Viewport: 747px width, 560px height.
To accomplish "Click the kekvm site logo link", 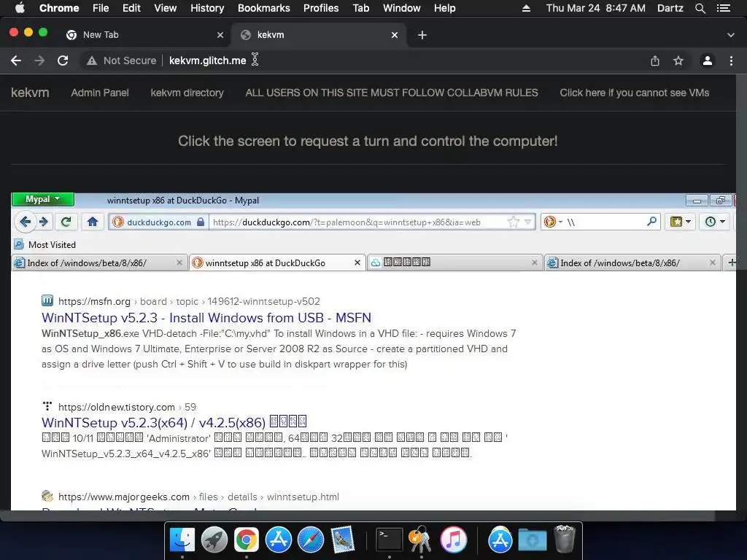I will tap(30, 93).
